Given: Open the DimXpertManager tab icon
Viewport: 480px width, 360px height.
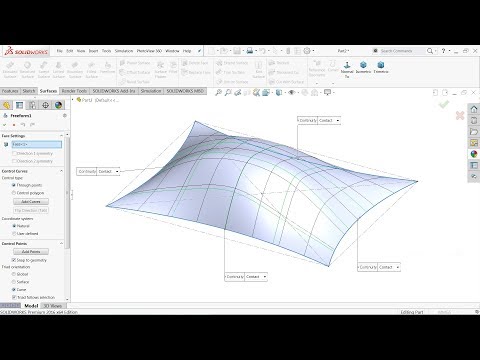Looking at the screenshot, I should click(45, 105).
